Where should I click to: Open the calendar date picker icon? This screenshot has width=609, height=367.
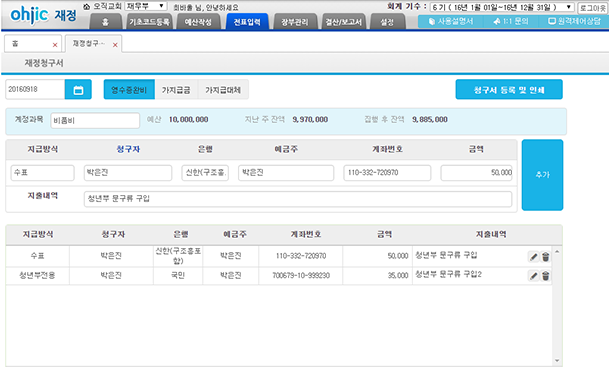[x=78, y=90]
